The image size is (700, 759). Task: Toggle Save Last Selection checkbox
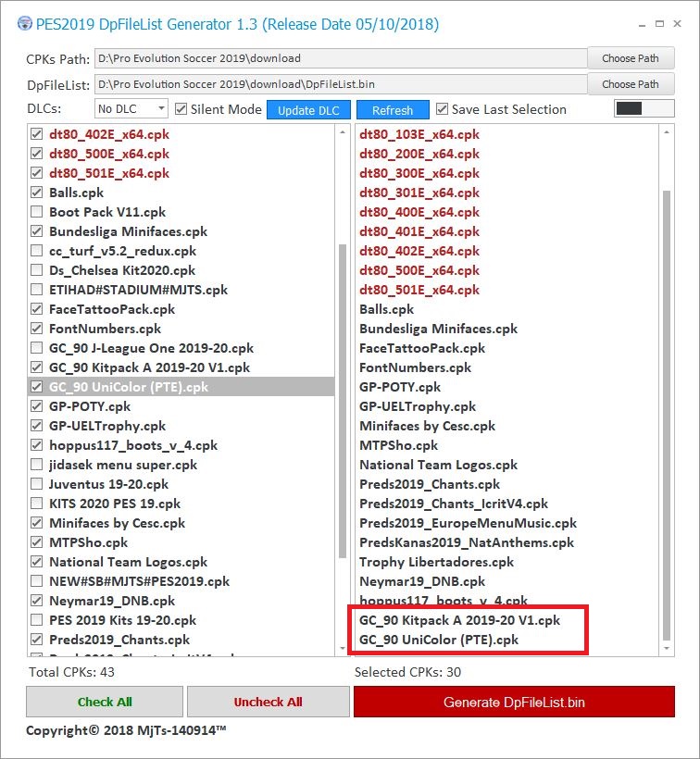pos(442,109)
